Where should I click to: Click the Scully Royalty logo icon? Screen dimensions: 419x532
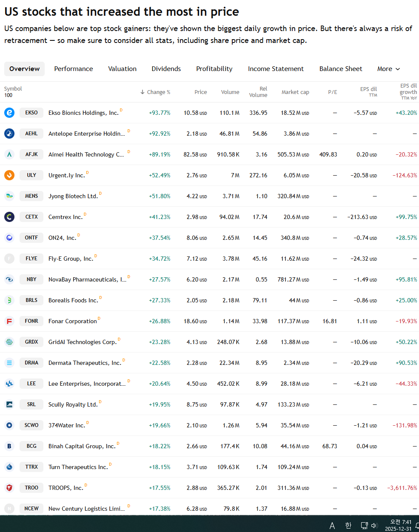click(x=9, y=404)
